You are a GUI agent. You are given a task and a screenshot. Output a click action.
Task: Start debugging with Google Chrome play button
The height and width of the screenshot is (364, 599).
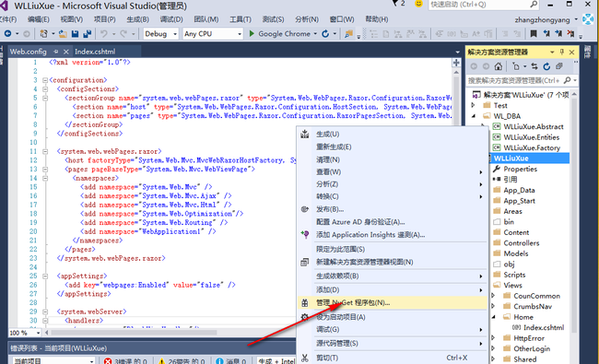pyautogui.click(x=252, y=33)
